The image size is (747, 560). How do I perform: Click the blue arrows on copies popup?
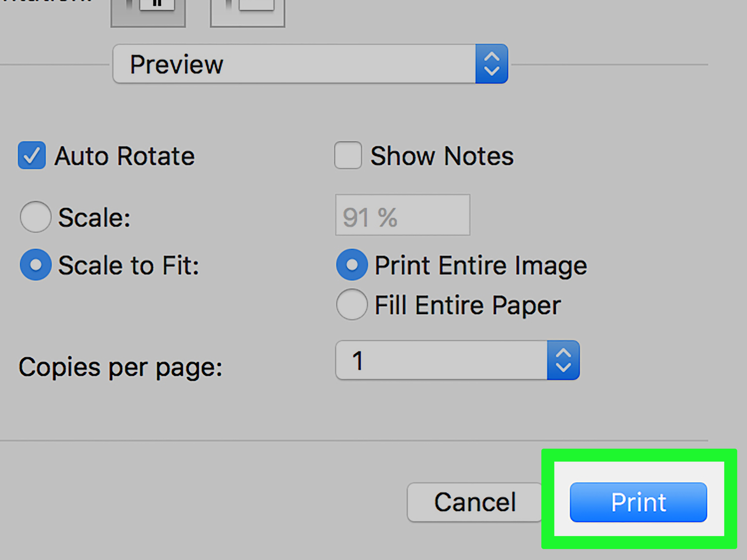pyautogui.click(x=563, y=360)
